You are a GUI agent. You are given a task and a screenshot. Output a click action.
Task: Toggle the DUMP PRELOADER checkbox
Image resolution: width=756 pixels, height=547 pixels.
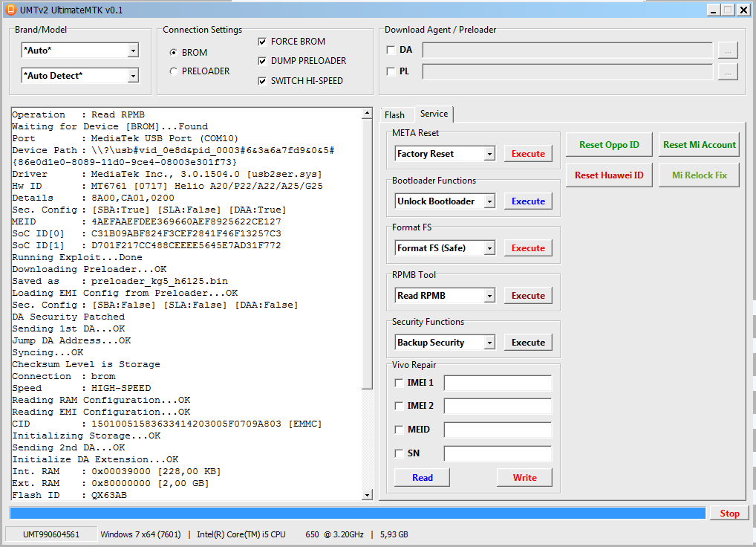tap(262, 61)
